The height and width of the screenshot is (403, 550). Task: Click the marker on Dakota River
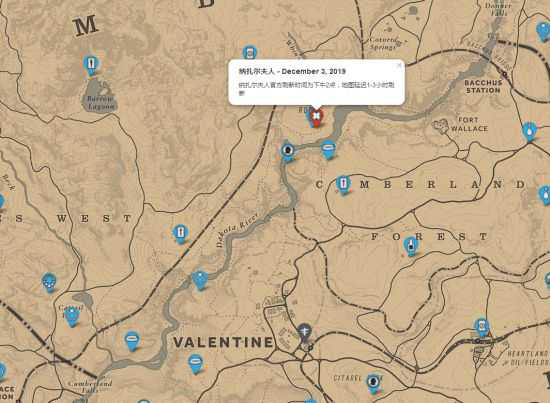click(x=200, y=280)
